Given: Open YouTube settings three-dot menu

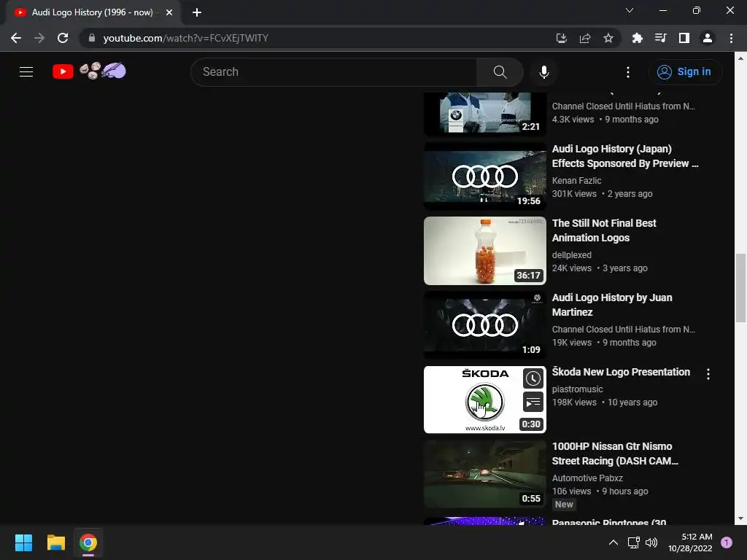Looking at the screenshot, I should click(628, 72).
